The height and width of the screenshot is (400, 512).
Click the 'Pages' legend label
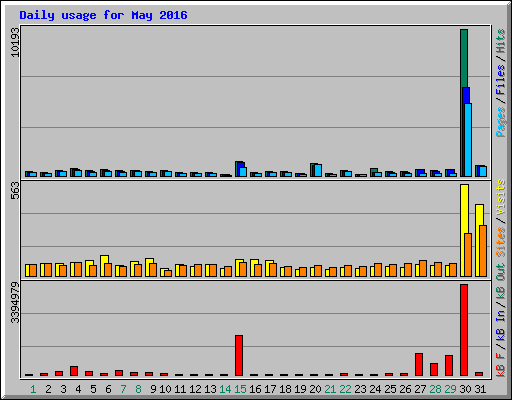[500, 122]
